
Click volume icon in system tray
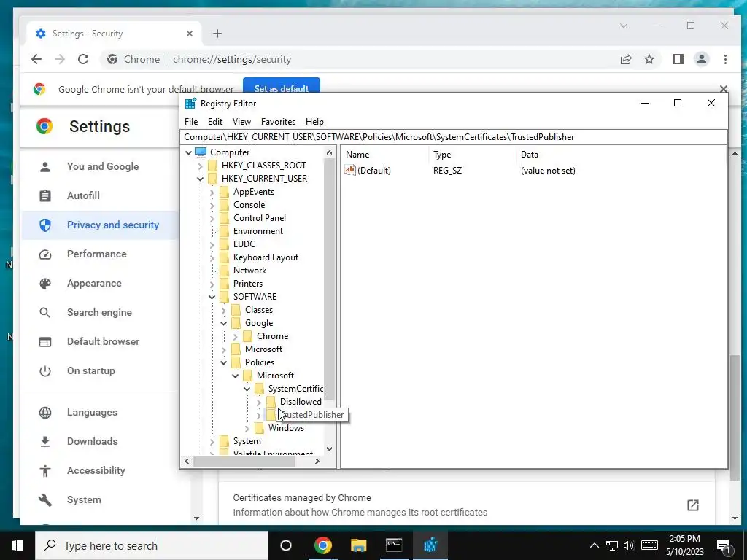click(629, 545)
